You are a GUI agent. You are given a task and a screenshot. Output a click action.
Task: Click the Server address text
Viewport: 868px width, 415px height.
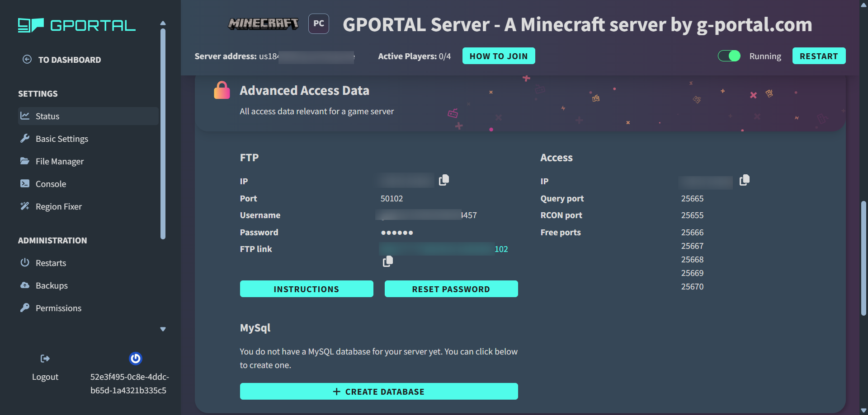[274, 56]
